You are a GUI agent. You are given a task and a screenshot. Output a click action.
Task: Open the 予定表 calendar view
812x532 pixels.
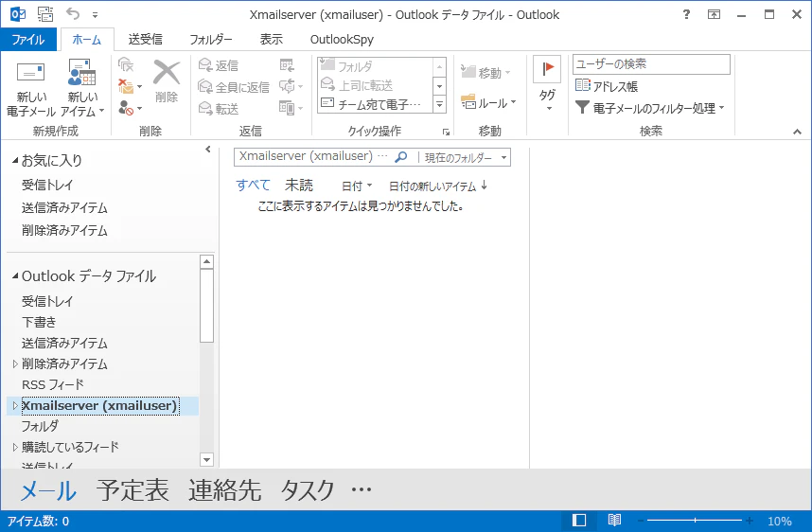coord(132,489)
